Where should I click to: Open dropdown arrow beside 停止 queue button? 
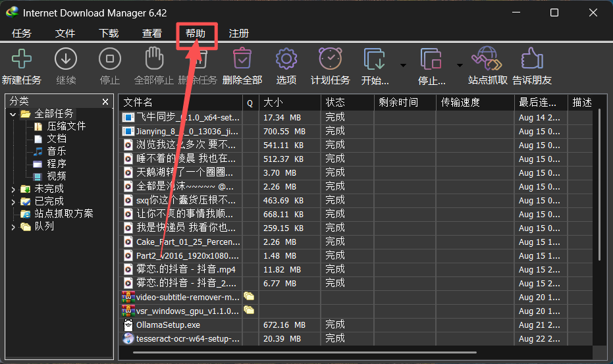(x=460, y=65)
